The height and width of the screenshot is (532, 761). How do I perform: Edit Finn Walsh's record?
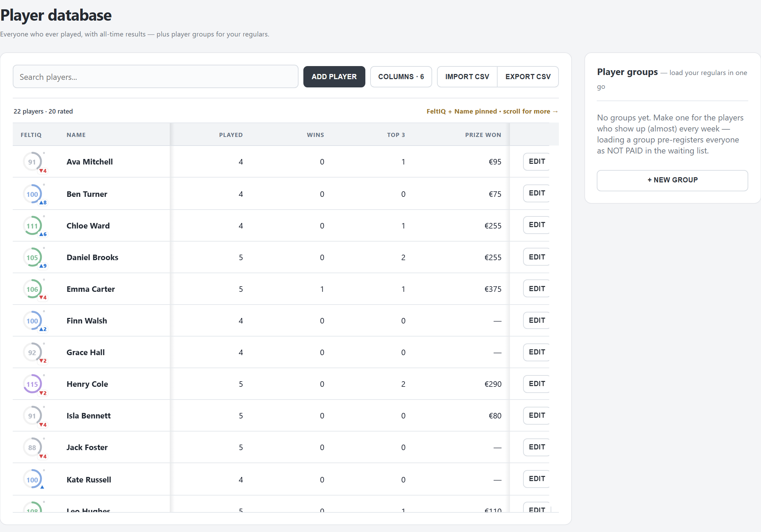[536, 320]
